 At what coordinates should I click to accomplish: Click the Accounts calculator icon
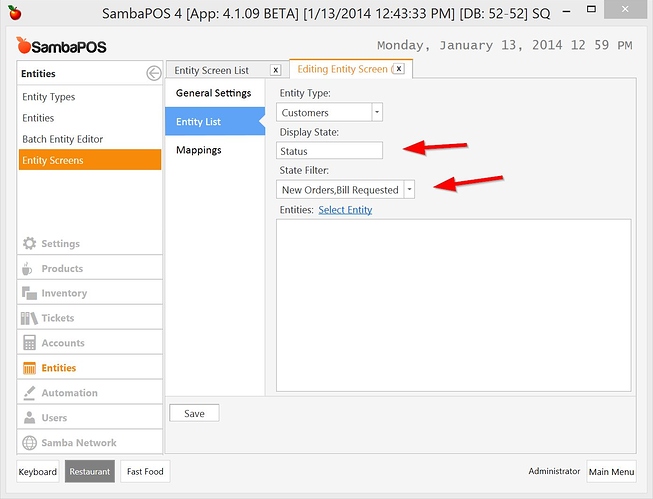point(29,343)
